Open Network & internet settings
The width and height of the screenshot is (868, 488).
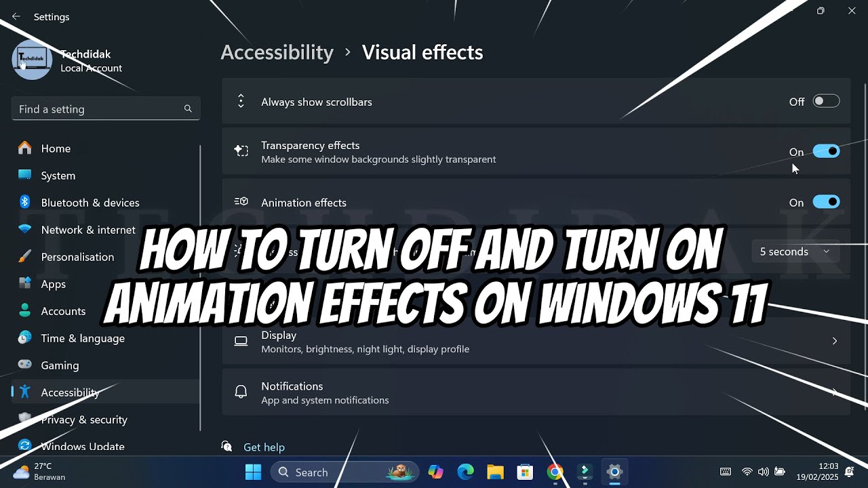[x=106, y=229]
